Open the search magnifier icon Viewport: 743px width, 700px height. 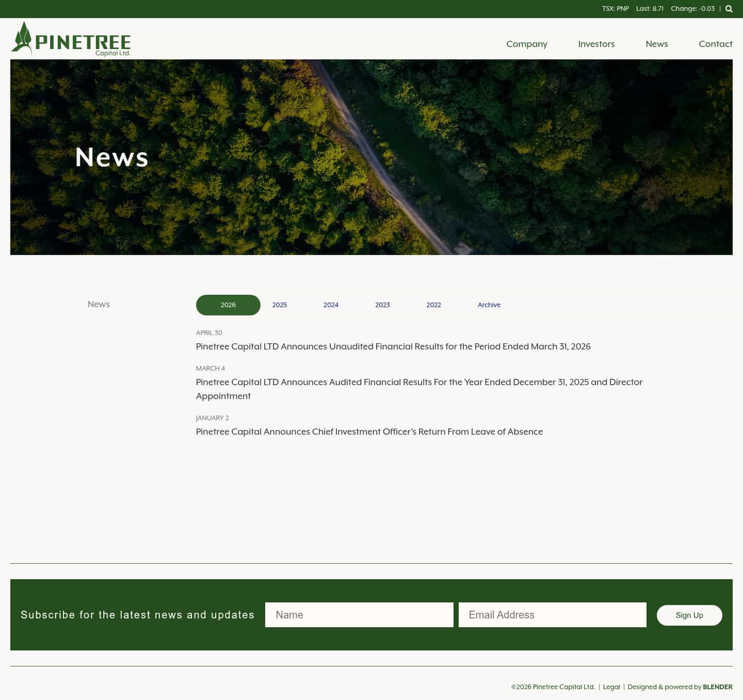(x=729, y=9)
